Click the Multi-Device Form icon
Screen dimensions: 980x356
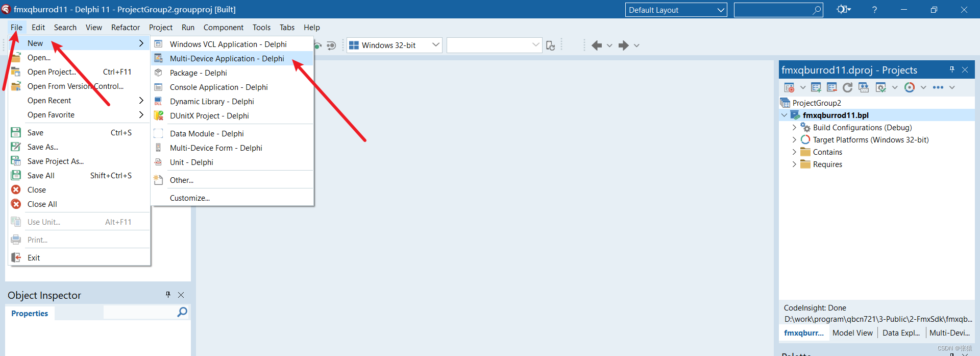(x=158, y=148)
